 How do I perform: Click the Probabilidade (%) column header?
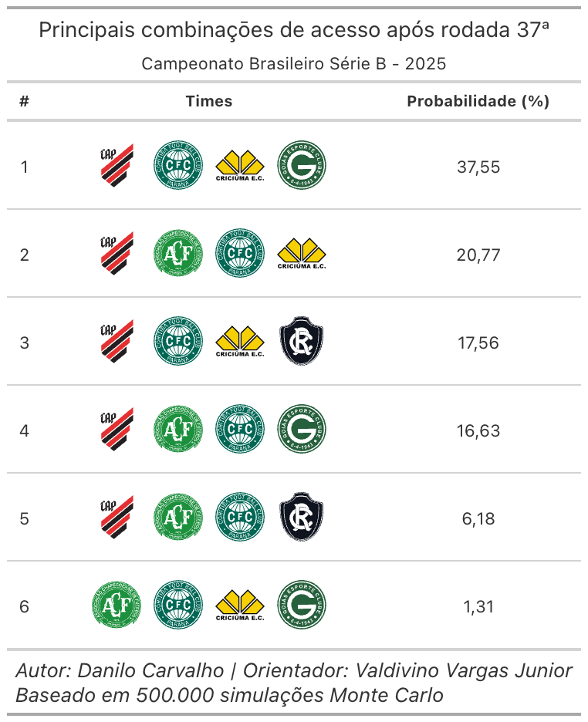478,101
